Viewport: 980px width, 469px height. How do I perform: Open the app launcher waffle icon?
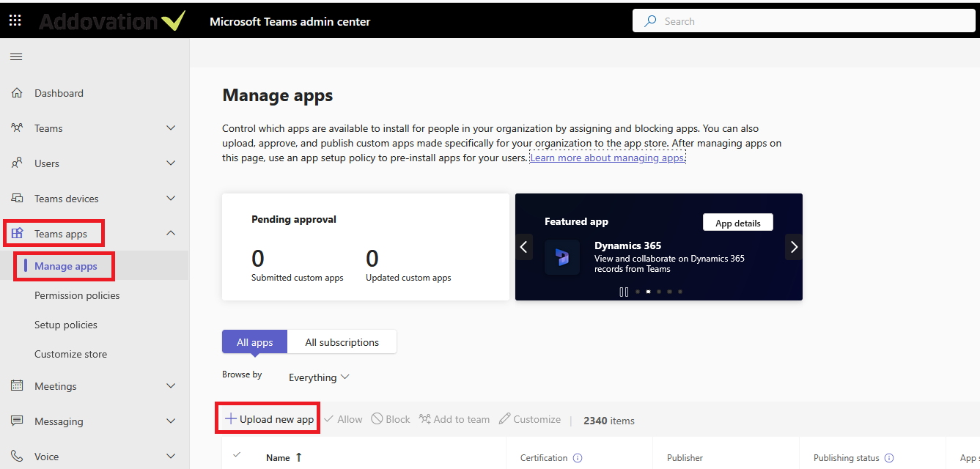[15, 21]
